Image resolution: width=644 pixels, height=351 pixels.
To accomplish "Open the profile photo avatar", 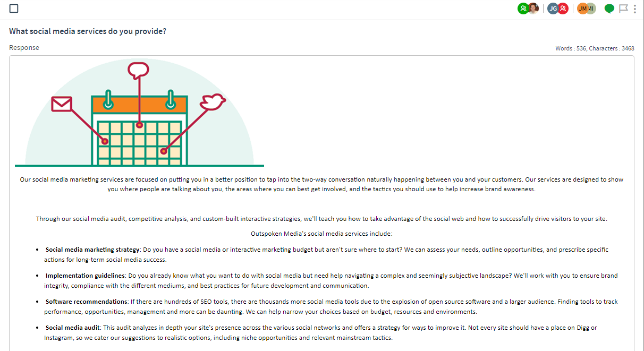I will (x=533, y=8).
